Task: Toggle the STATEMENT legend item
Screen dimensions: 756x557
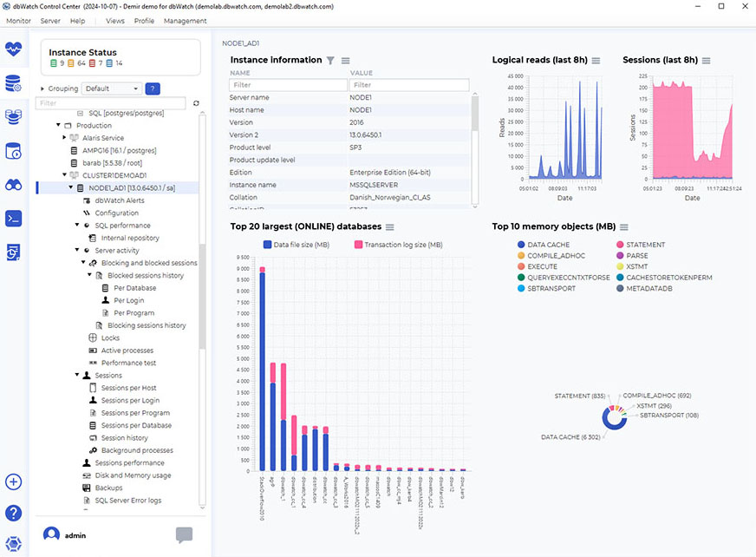Action: pos(641,245)
